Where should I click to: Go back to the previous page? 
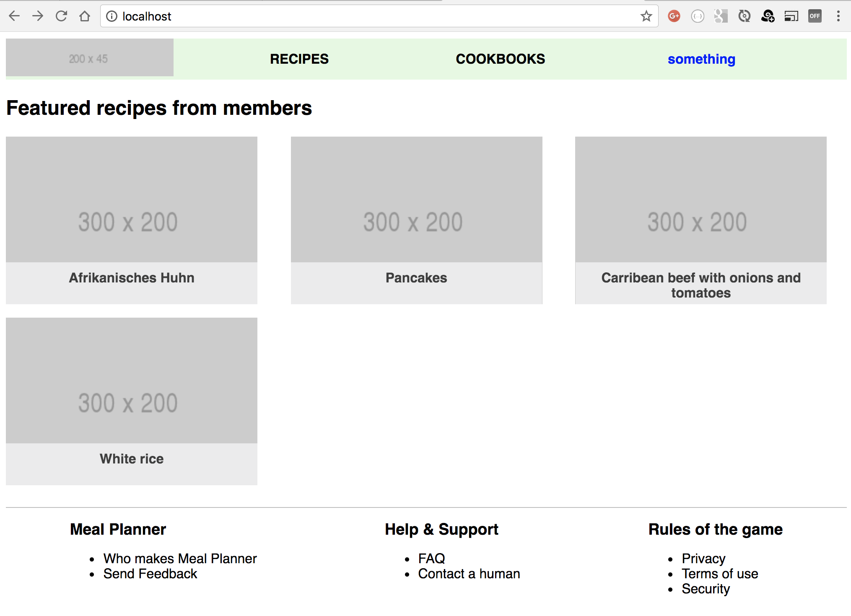[x=14, y=16]
